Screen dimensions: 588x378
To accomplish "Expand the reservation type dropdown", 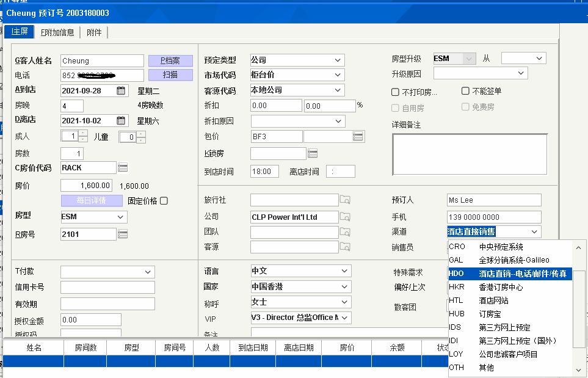I will coord(338,60).
